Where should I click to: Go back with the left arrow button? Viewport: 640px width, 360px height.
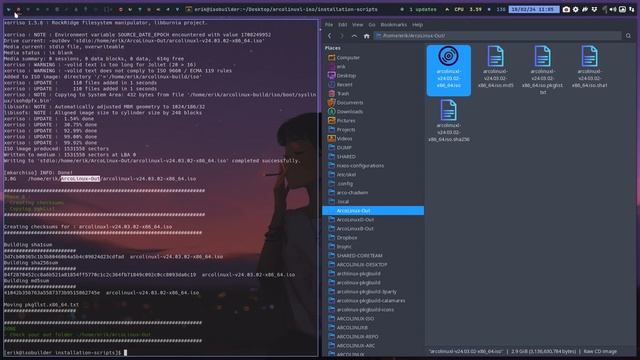[329, 36]
